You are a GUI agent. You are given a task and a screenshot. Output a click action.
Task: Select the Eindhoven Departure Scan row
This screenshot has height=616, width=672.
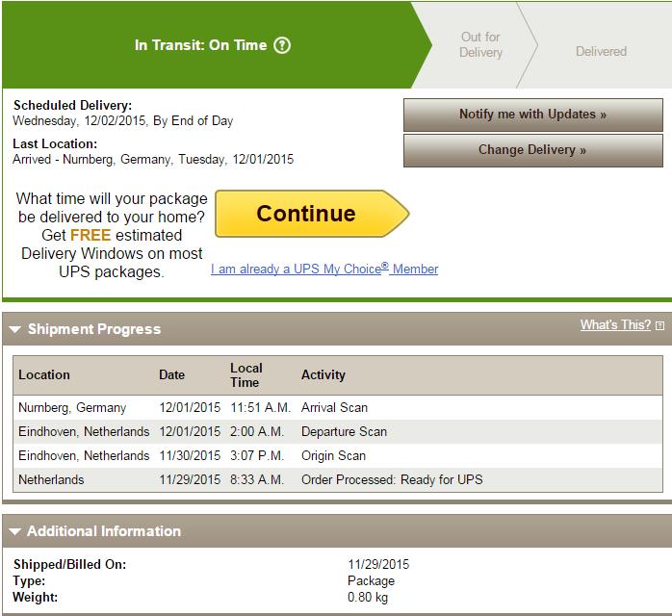click(x=338, y=431)
